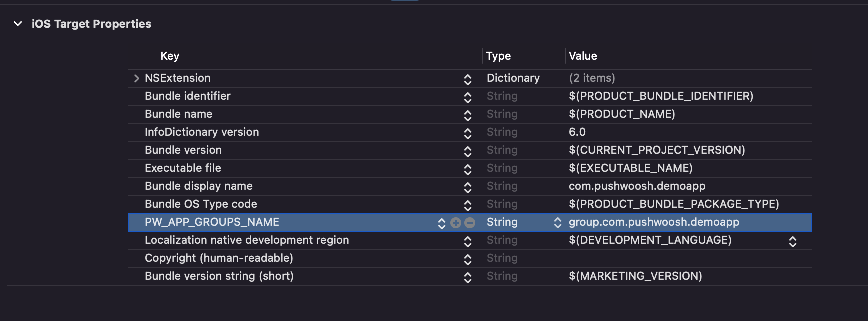Open value dropdown for Localization native development region
The width and height of the screenshot is (868, 321).
pyautogui.click(x=792, y=242)
